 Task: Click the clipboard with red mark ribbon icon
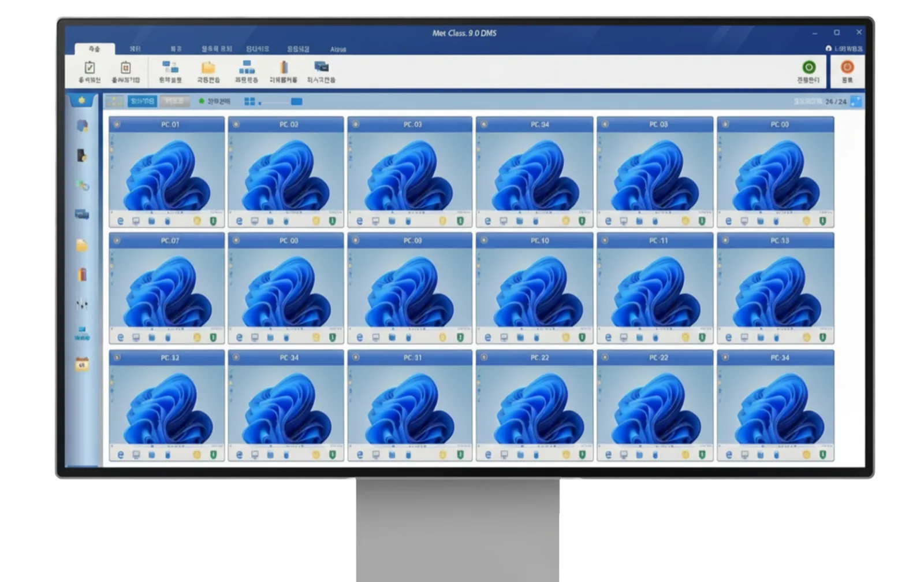tap(125, 68)
